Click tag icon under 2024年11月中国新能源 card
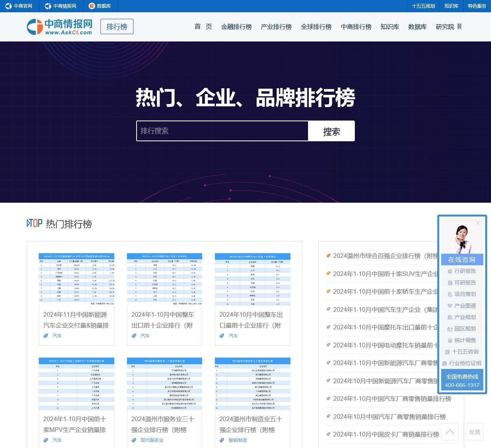This screenshot has width=491, height=448. (x=46, y=336)
